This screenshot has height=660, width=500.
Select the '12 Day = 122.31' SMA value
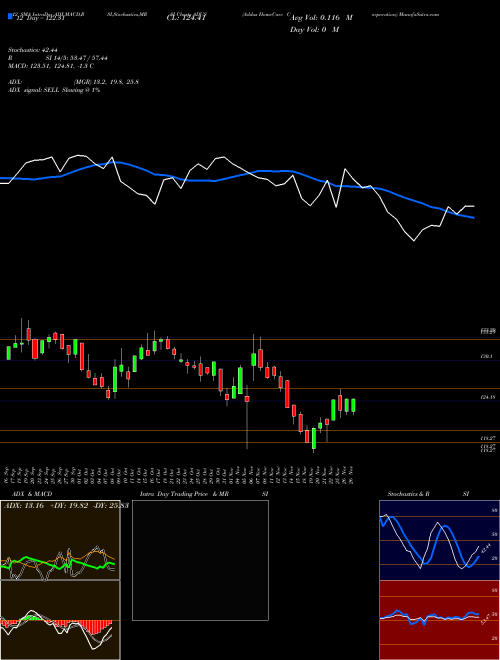40,18
